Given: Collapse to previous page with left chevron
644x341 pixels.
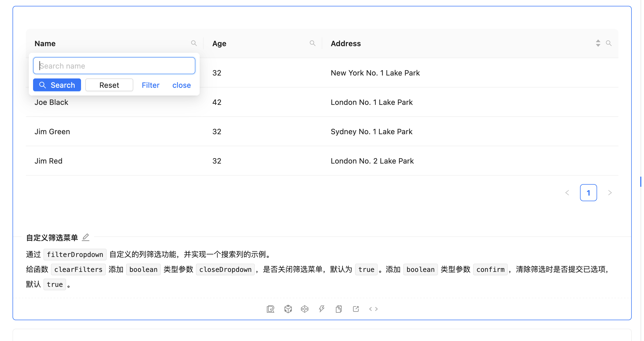Looking at the screenshot, I should pos(567,192).
